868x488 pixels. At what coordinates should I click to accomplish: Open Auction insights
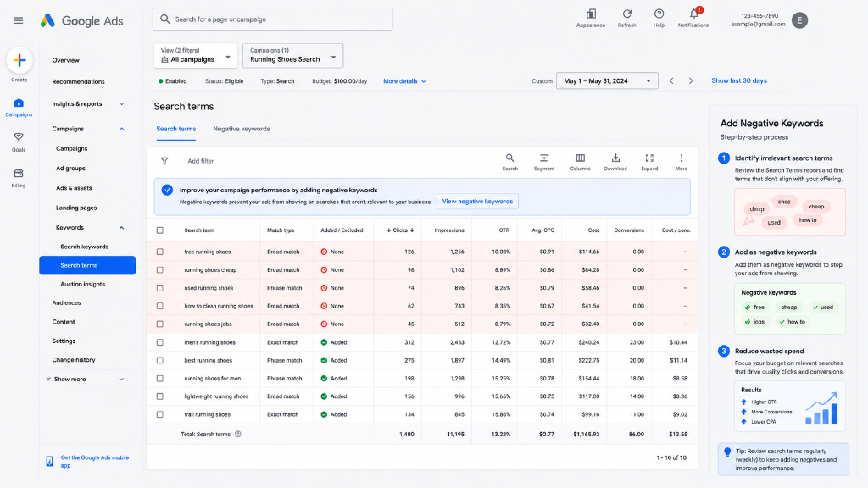pos(82,285)
